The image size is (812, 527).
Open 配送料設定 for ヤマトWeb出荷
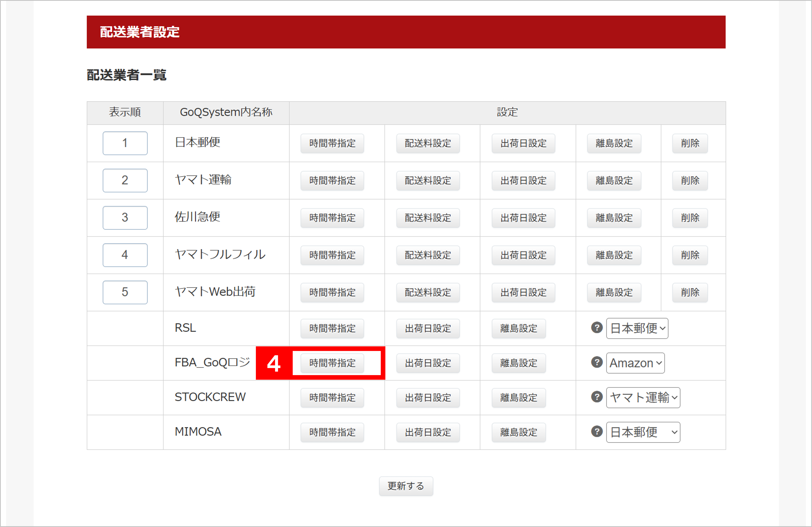(x=428, y=293)
